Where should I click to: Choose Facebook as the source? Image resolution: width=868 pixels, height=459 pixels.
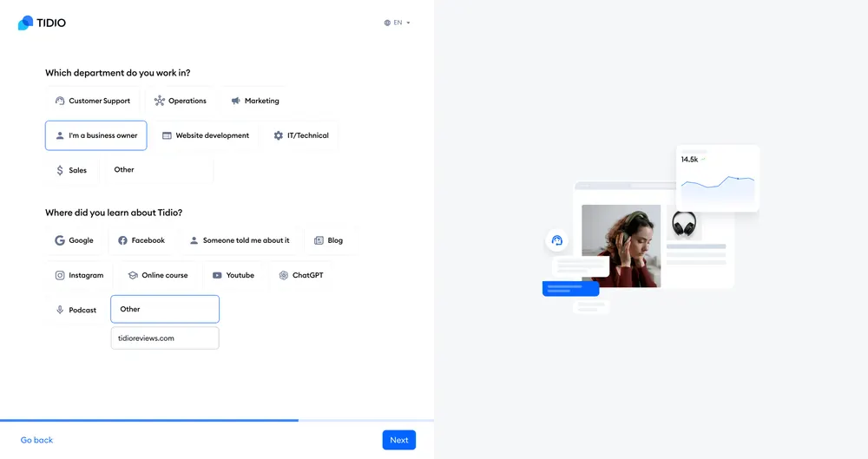(x=141, y=240)
